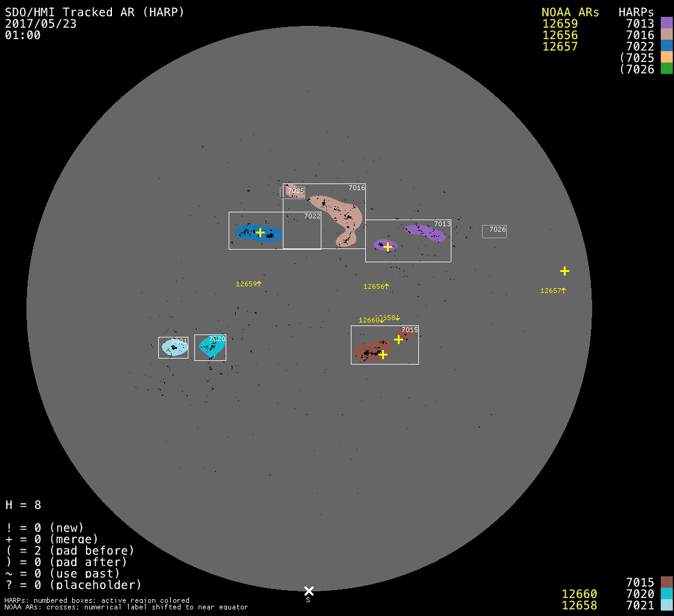Click NOAA AR 12659 in the top legend

(560, 24)
